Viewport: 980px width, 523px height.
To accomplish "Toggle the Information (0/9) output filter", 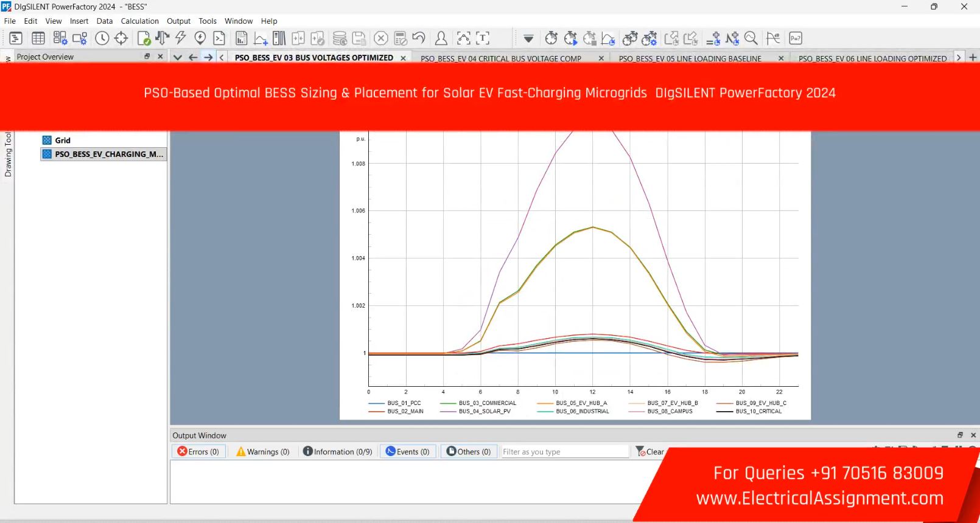I will pyautogui.click(x=338, y=451).
